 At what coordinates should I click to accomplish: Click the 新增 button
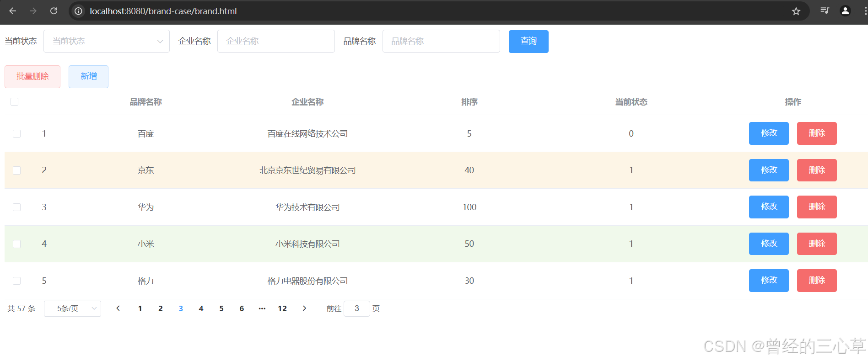coord(88,77)
